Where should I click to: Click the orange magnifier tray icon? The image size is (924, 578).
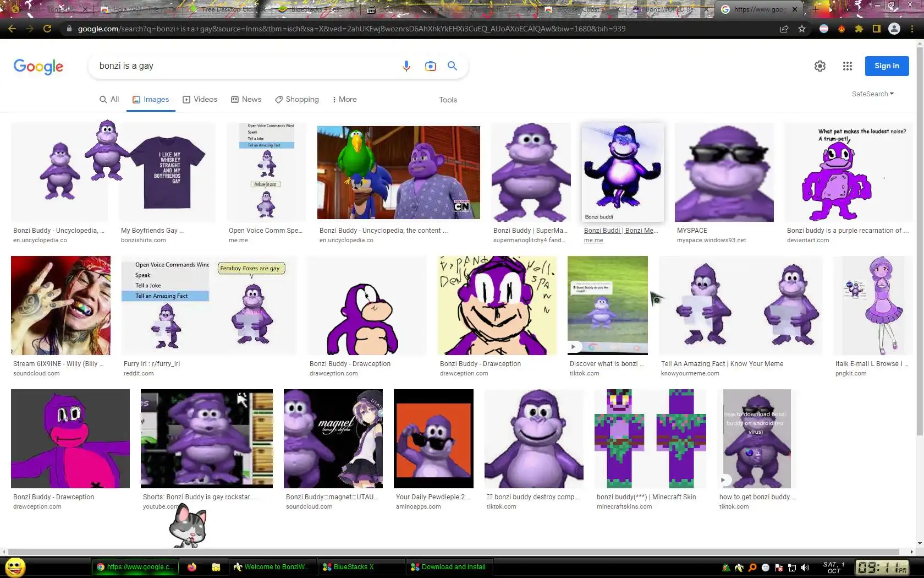pyautogui.click(x=752, y=568)
